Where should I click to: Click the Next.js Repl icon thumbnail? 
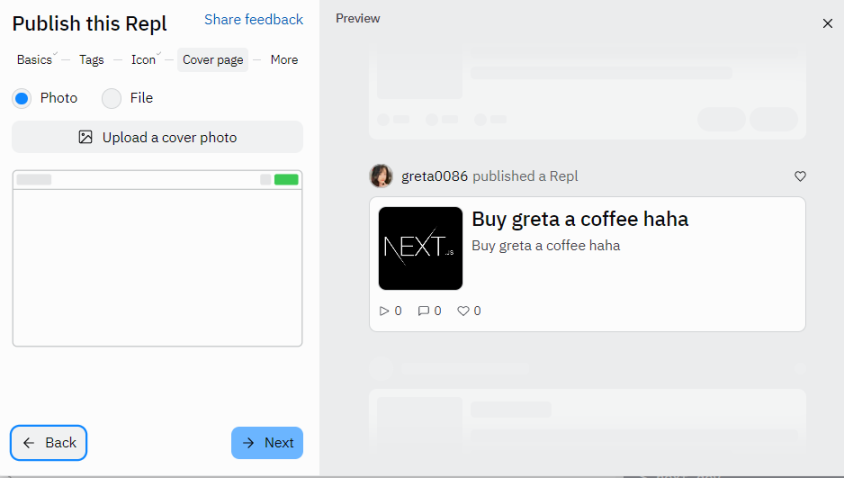[x=420, y=248]
